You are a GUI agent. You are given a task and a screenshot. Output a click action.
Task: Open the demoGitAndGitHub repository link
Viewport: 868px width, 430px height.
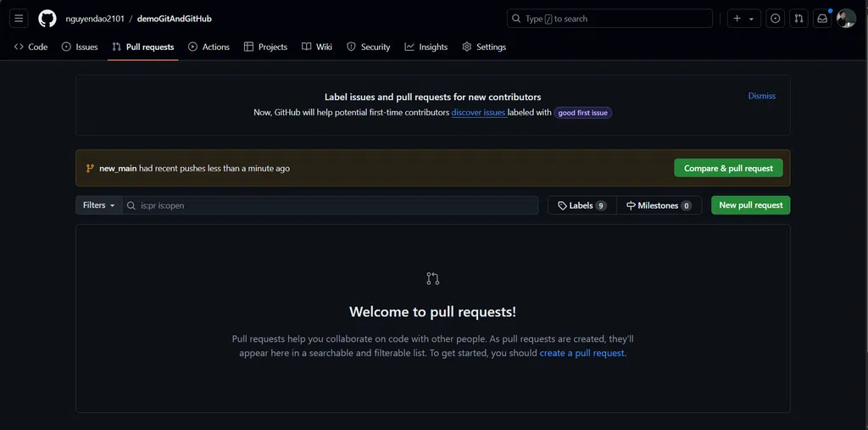[175, 19]
